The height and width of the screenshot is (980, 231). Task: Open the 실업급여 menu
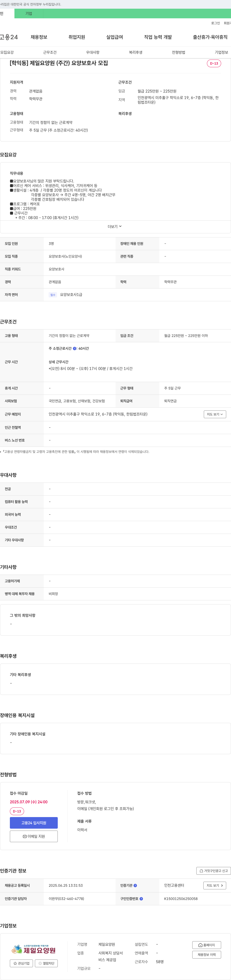(114, 37)
